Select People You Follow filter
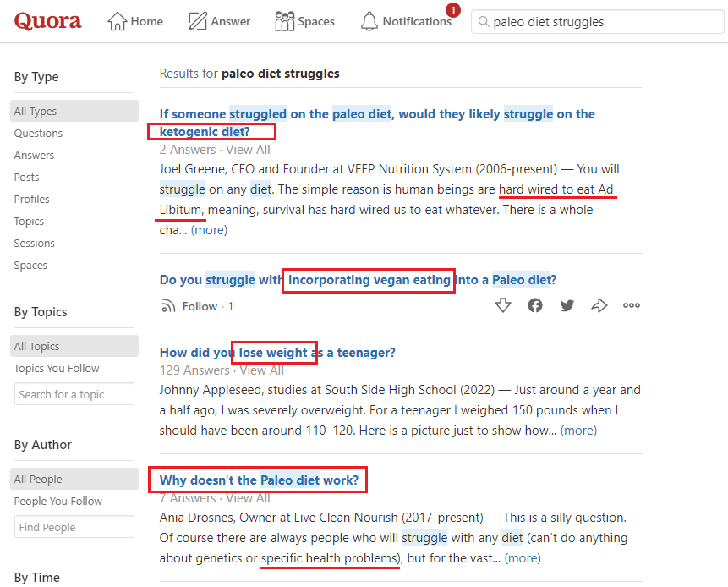Image resolution: width=728 pixels, height=587 pixels. [x=58, y=501]
